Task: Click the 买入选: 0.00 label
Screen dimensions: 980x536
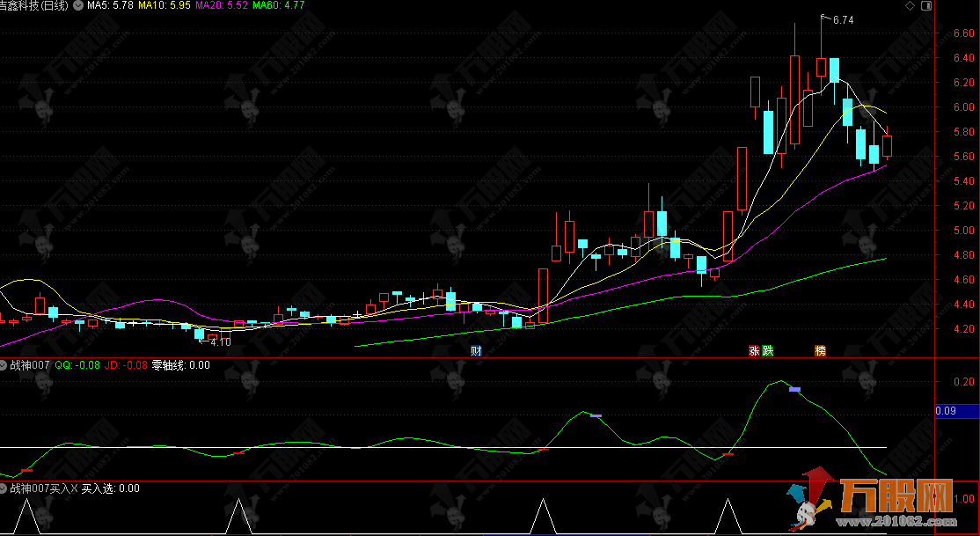Action: [x=111, y=488]
